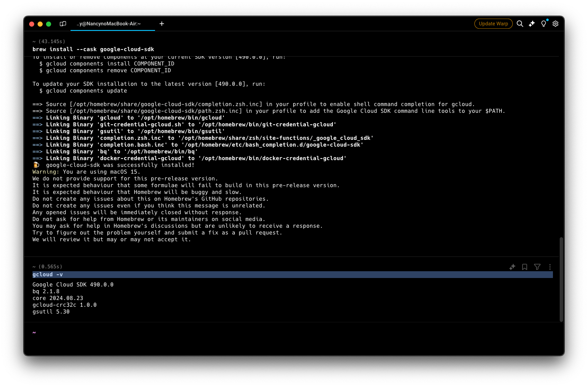The height and width of the screenshot is (387, 588).
Task: Click 'Try to figure out the problem yourself' line
Action: (x=158, y=233)
